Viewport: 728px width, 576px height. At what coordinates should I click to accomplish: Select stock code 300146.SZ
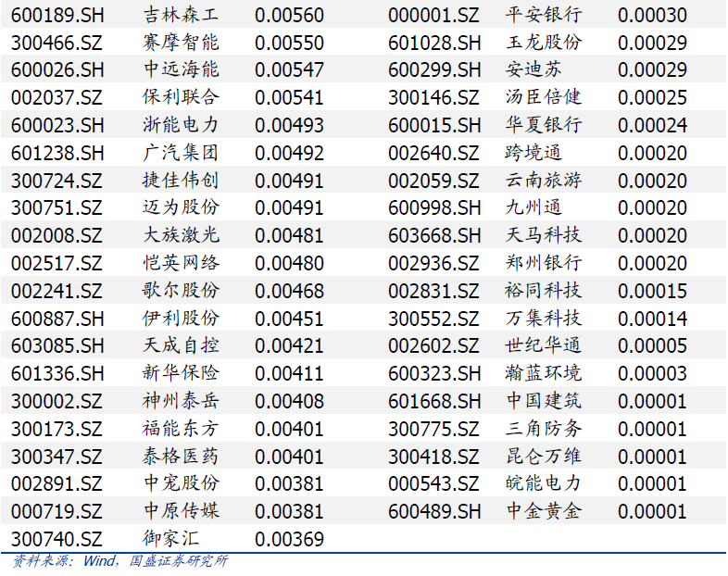click(x=433, y=98)
